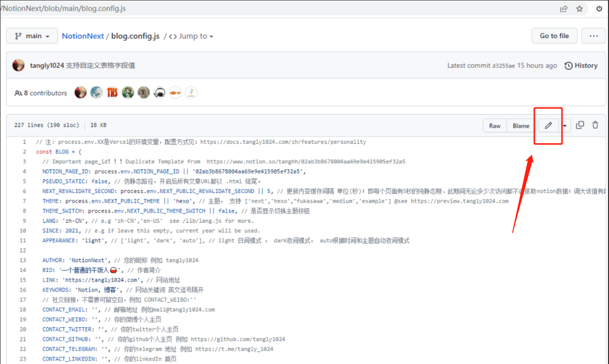Open the third contributor avatar with red letters
Screen dimensions: 609x364
pos(112,93)
